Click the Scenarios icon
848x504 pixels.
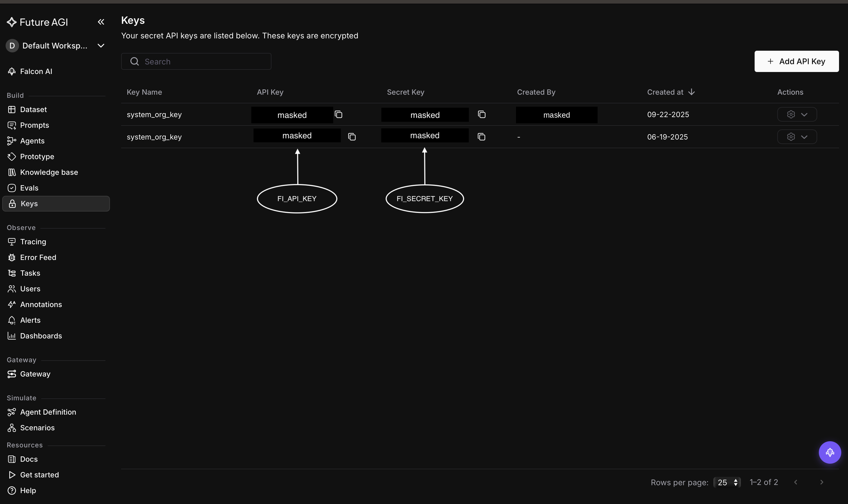12,428
